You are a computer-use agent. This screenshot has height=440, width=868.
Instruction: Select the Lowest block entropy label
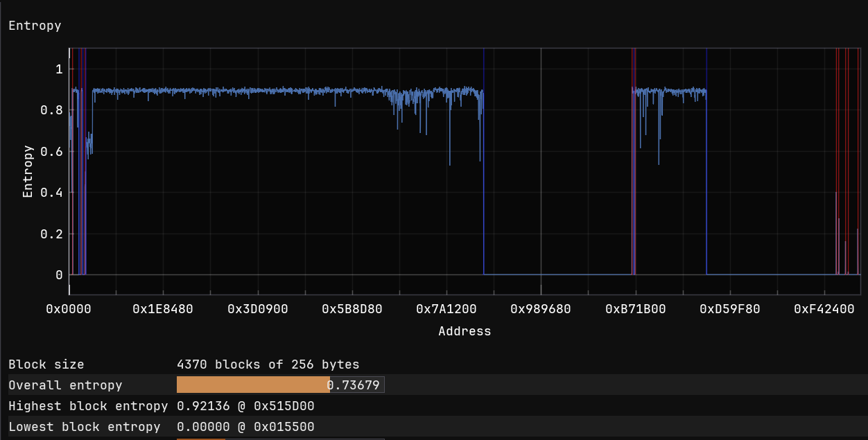click(x=84, y=427)
